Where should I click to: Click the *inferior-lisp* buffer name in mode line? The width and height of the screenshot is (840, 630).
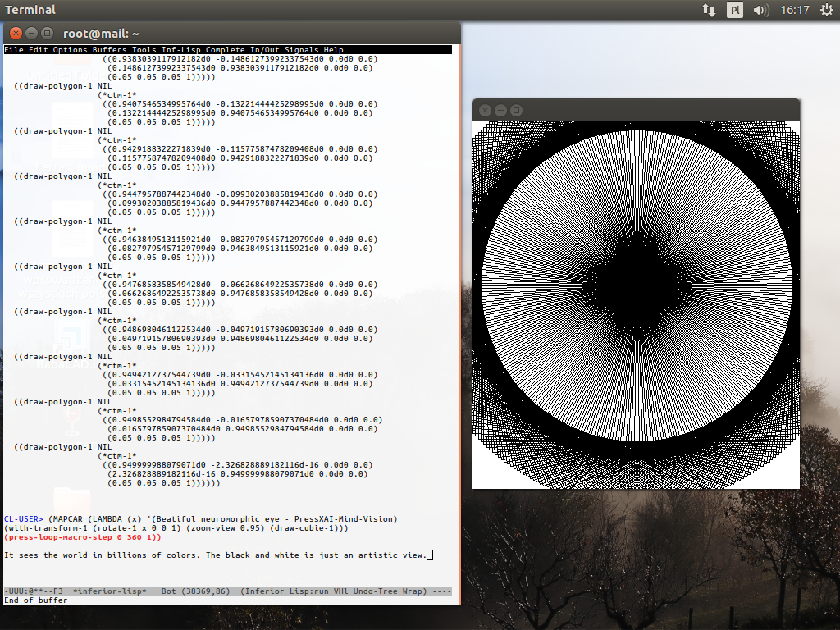[110, 591]
